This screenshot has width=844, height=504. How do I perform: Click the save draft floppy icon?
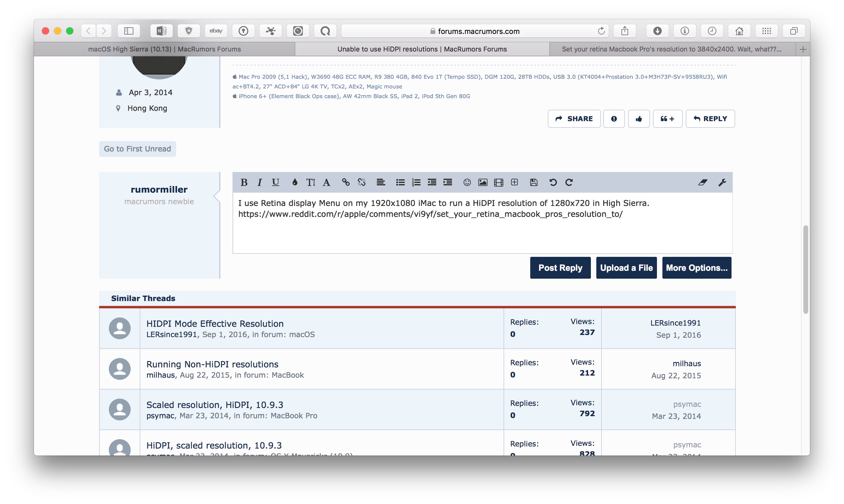point(534,182)
